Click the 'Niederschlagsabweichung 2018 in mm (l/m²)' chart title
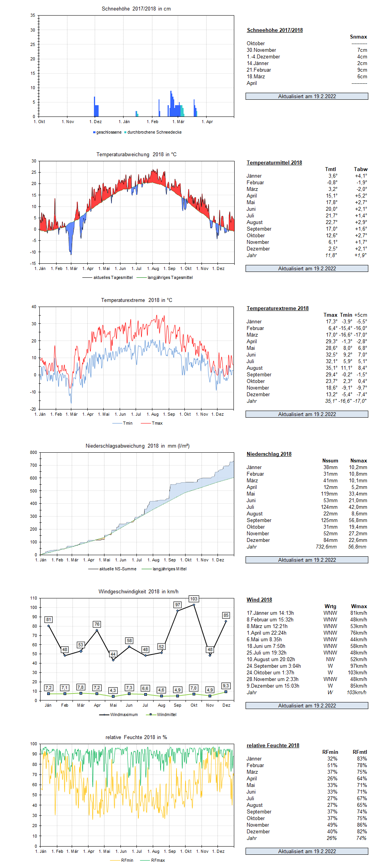 click(138, 446)
